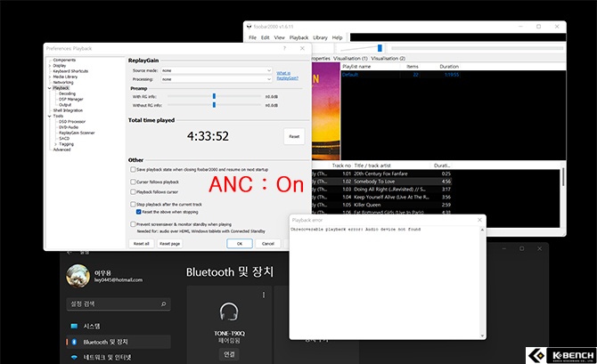Enable Save playback state when closing foobar2000
597x364 pixels.
133,169
